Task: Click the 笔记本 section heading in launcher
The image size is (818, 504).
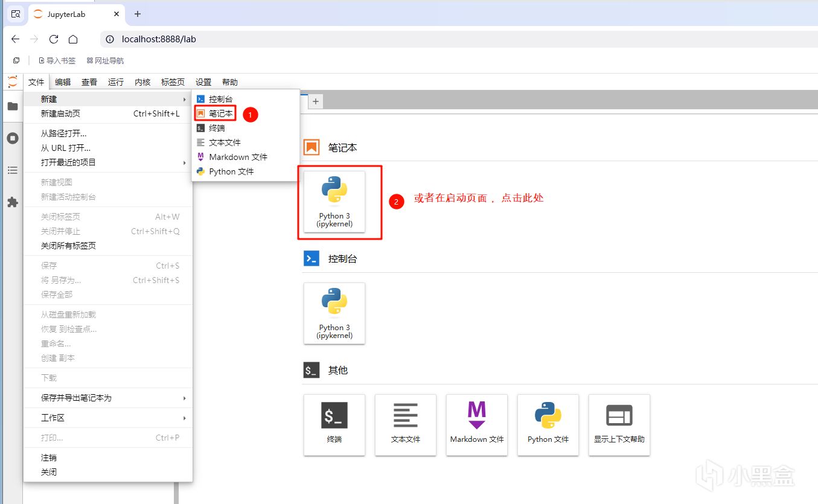Action: point(343,147)
